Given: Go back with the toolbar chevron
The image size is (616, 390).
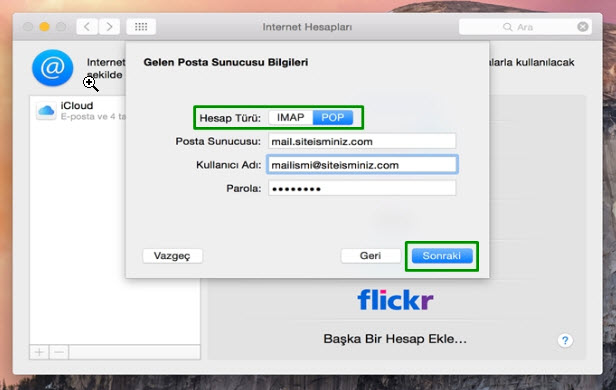Looking at the screenshot, I should point(87,27).
